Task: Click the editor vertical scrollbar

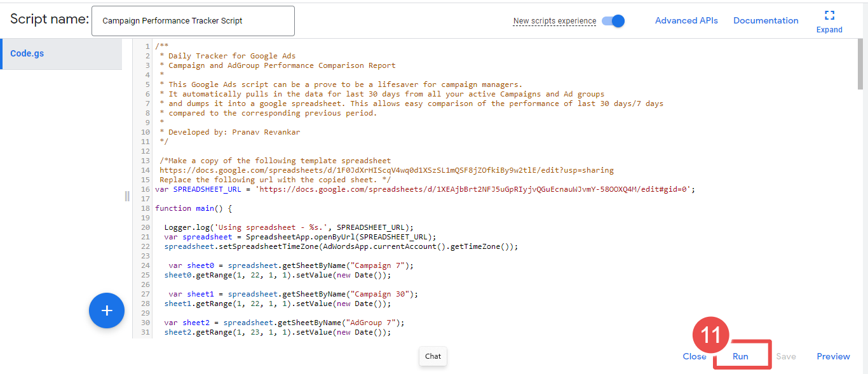Action: (x=860, y=65)
